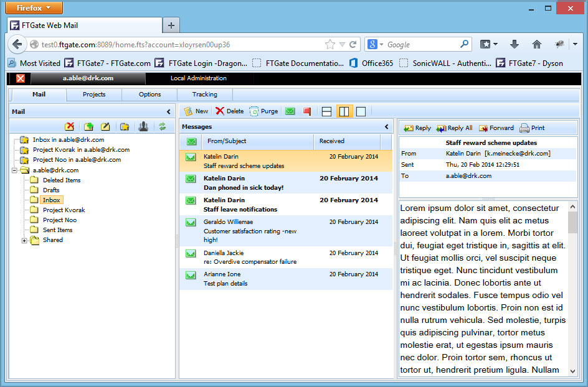Screen dimensions: 588x387
Task: Click envelope icon on 'Test plan details' row
Action: [191, 275]
